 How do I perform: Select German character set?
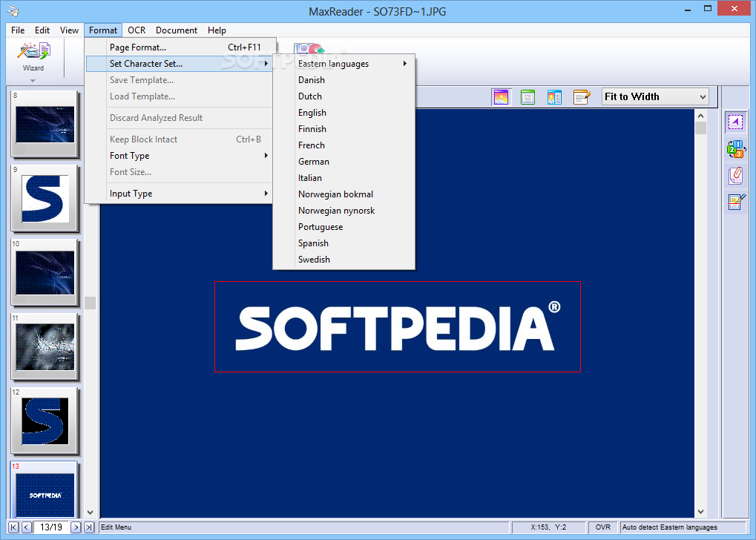(x=344, y=162)
